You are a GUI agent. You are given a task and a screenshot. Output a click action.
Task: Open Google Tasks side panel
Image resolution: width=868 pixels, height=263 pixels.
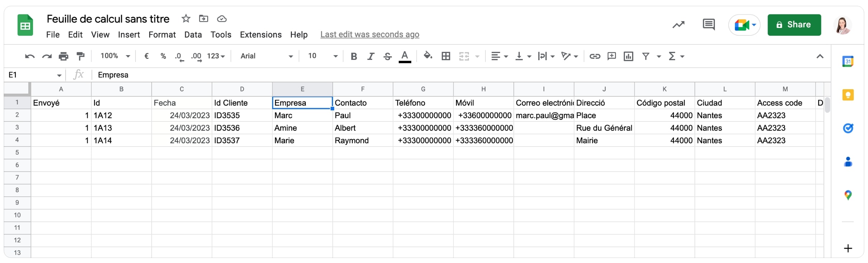[848, 128]
